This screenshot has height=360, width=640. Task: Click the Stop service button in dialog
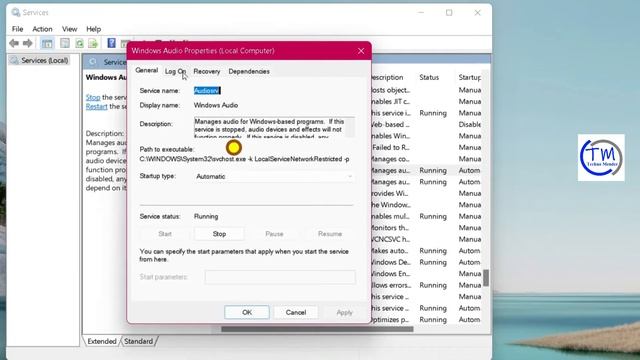219,234
